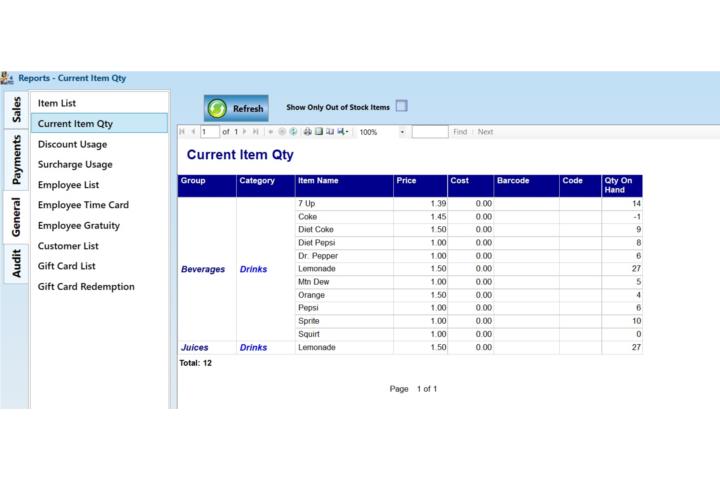The height and width of the screenshot is (480, 720).
Task: Select the Sprite item name
Action: [x=309, y=321]
